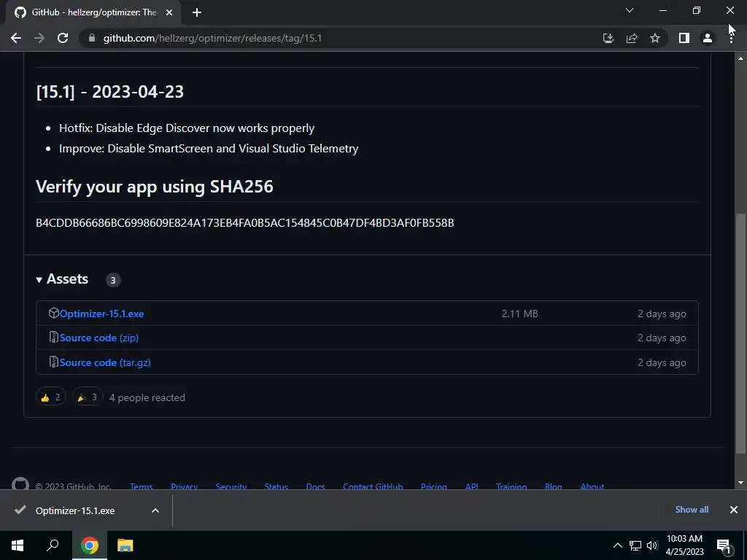The height and width of the screenshot is (560, 747).
Task: Open the Docs footer link
Action: click(315, 486)
